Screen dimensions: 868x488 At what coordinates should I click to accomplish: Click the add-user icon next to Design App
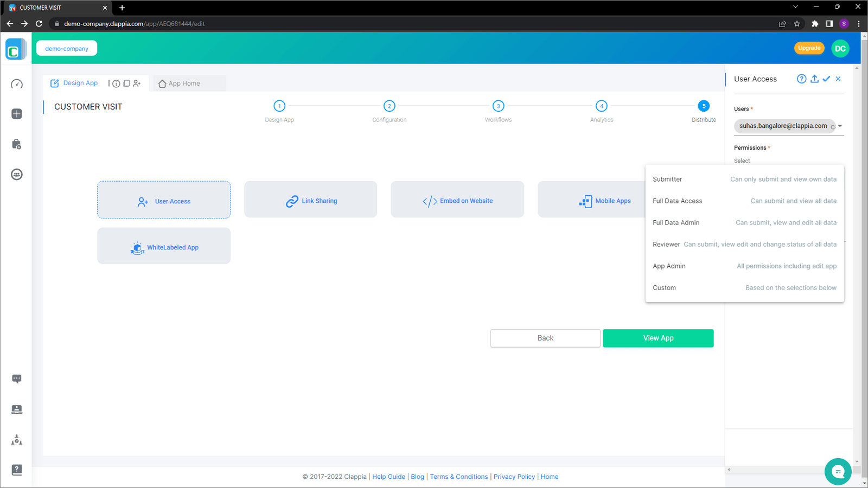coord(137,83)
